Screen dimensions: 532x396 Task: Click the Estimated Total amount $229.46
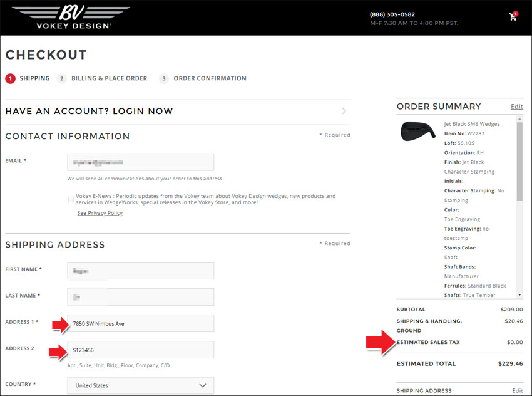(510, 364)
